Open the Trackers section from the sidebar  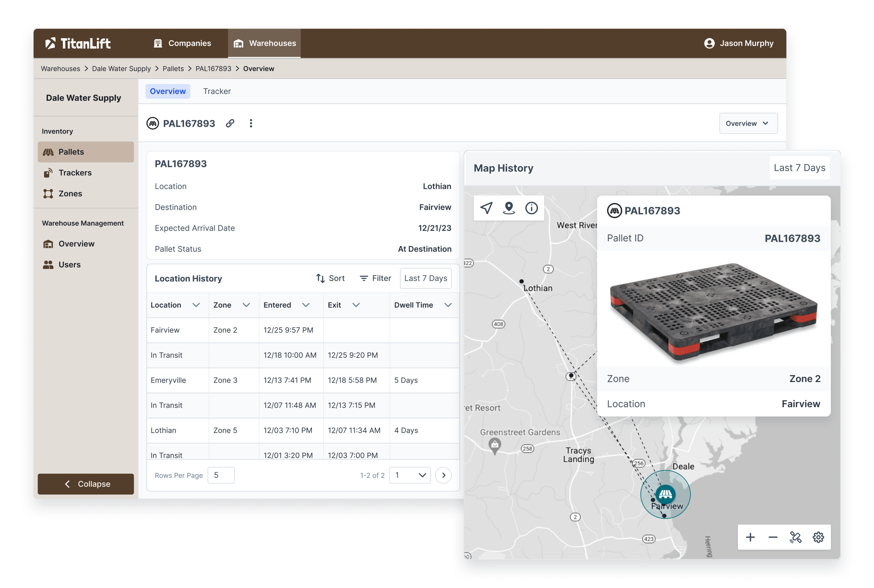pyautogui.click(x=75, y=173)
